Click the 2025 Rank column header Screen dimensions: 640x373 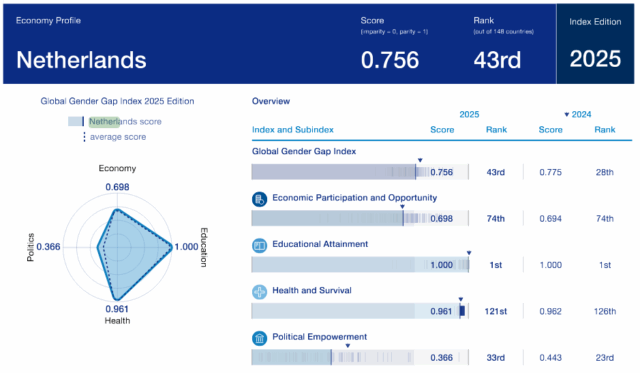[x=496, y=130]
